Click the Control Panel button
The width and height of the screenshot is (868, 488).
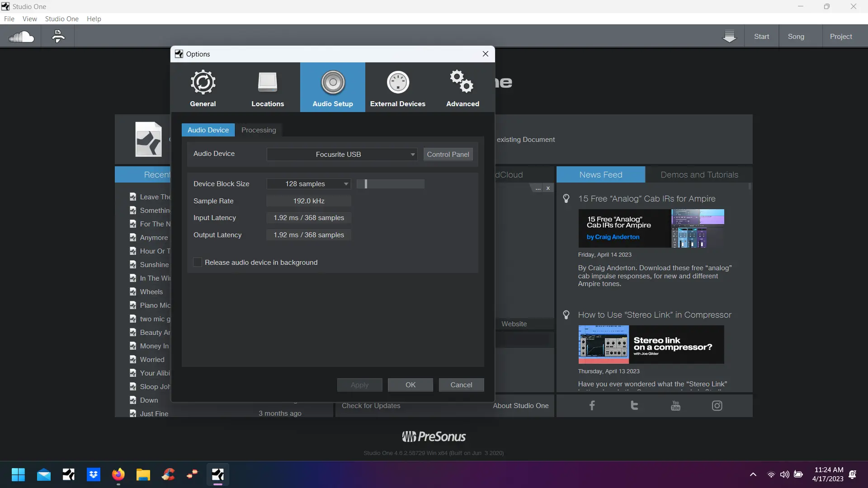tap(448, 155)
